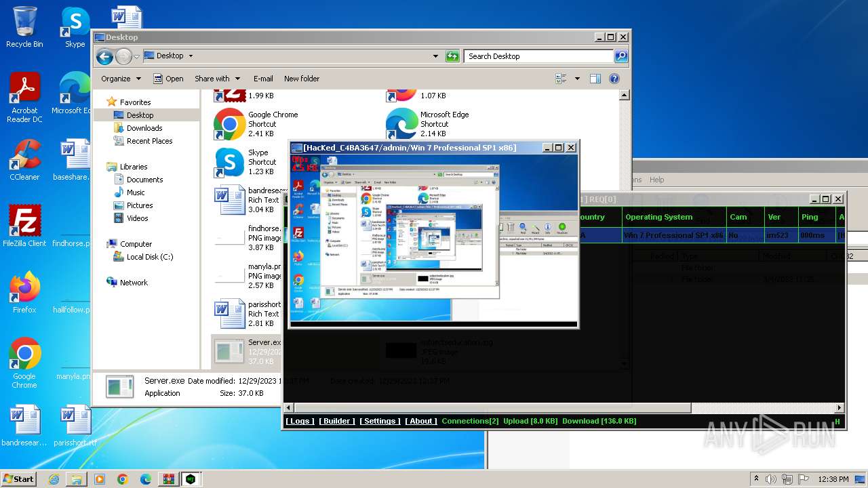Click the Start button

[x=19, y=479]
